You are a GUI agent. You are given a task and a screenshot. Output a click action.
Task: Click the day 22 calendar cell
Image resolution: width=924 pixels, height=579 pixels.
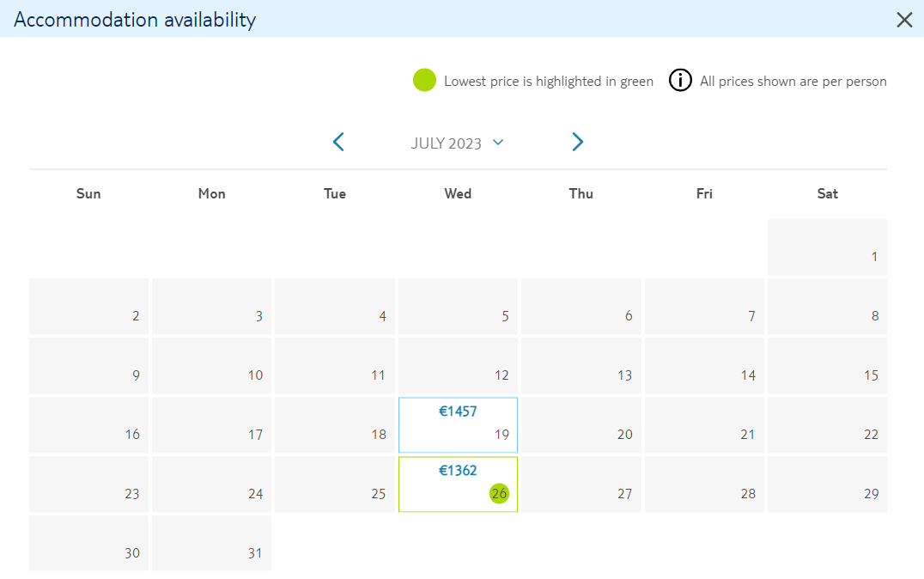[827, 425]
